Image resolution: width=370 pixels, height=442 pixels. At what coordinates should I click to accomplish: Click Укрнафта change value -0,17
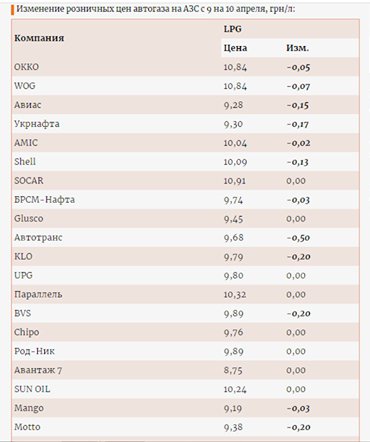tap(298, 124)
